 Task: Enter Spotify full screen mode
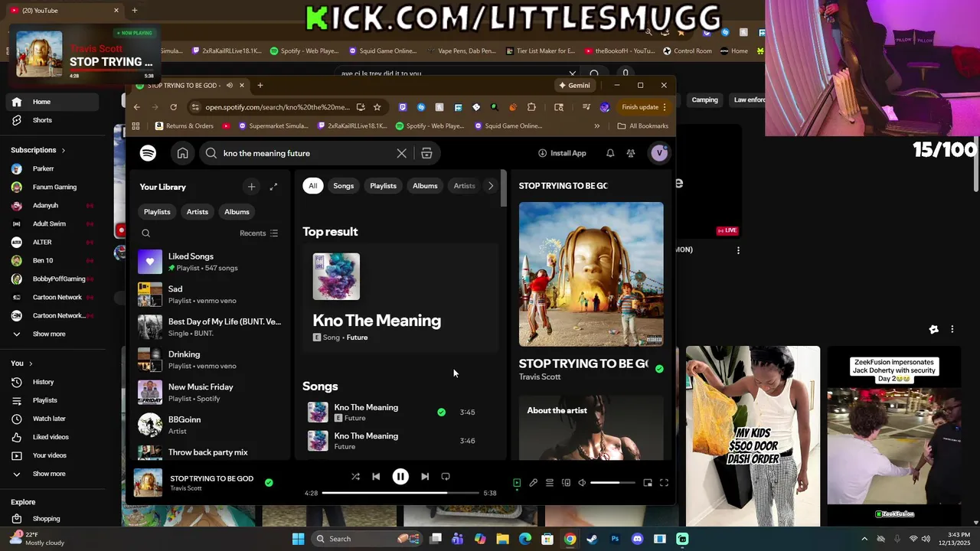coord(664,483)
